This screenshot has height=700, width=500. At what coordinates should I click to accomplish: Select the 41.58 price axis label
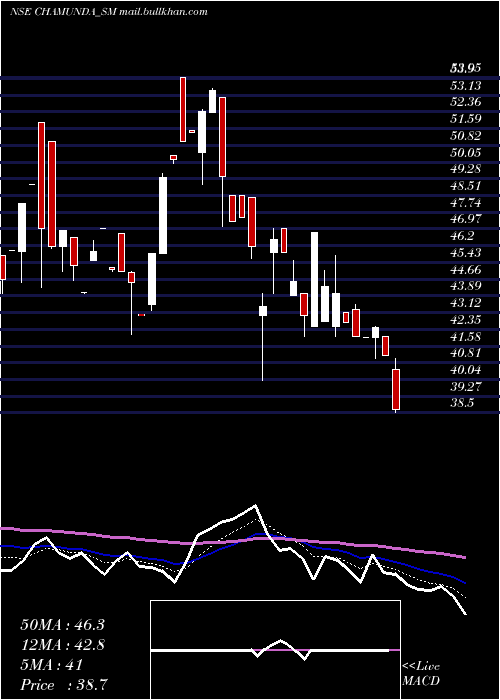pyautogui.click(x=466, y=336)
